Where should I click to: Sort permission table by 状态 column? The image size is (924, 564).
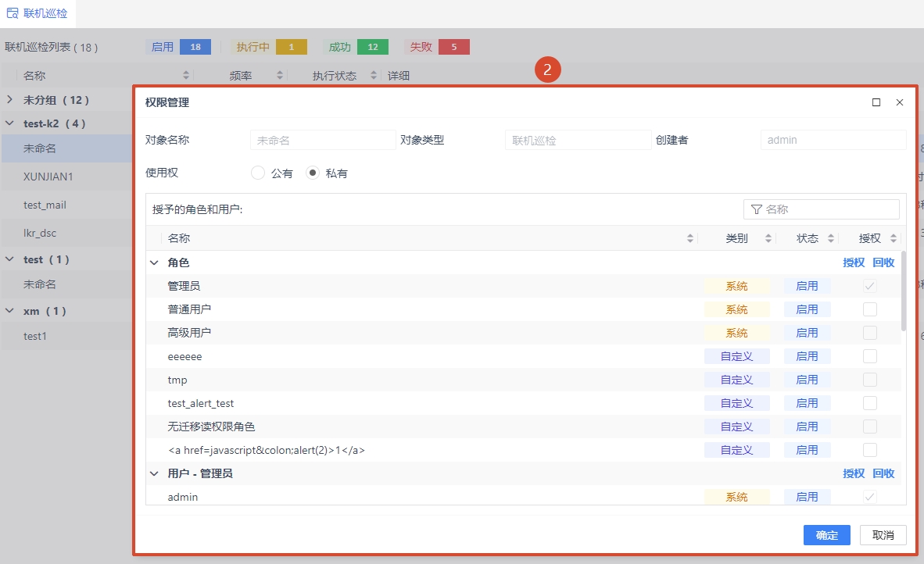pos(830,238)
